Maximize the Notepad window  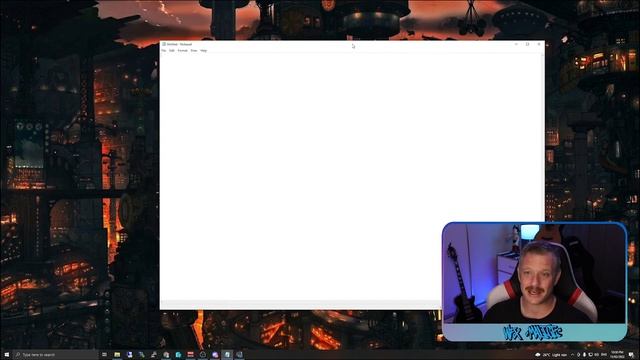[527, 44]
